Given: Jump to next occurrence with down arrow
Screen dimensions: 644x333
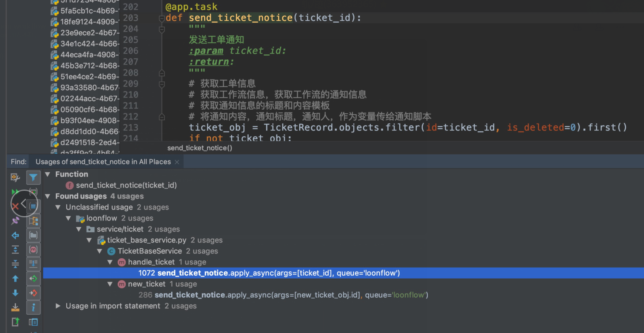Looking at the screenshot, I should 15,293.
